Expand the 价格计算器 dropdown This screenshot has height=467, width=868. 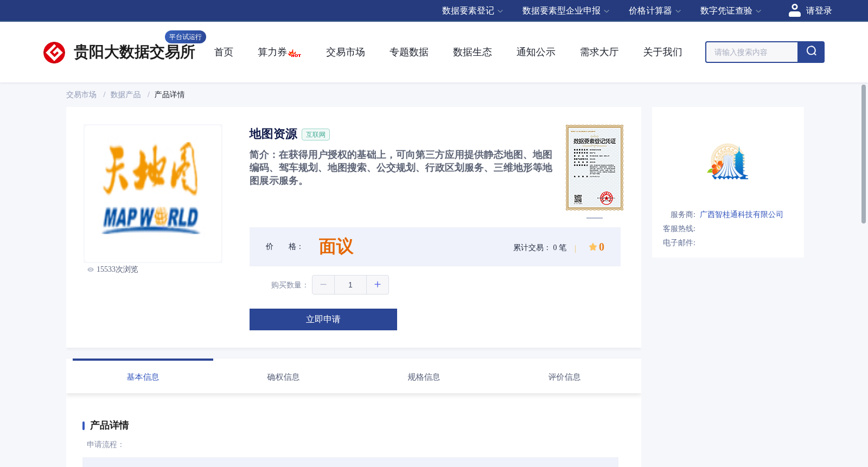click(654, 11)
